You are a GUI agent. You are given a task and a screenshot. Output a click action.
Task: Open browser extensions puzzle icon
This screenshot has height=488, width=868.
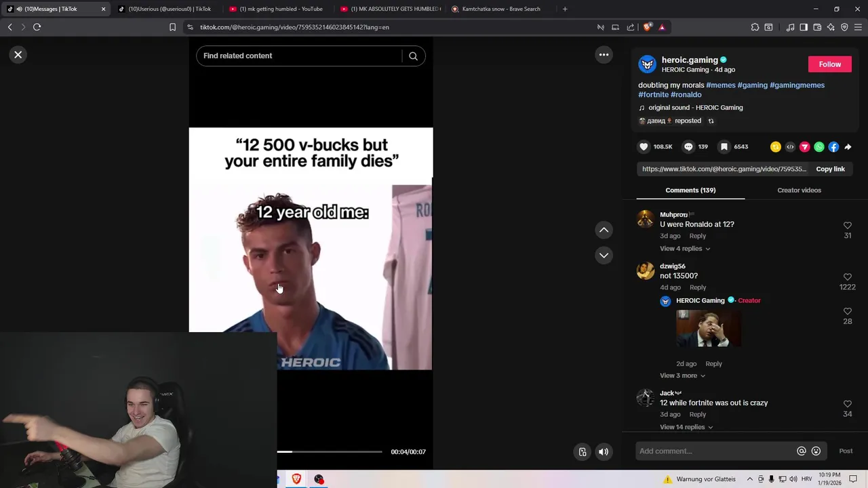755,27
